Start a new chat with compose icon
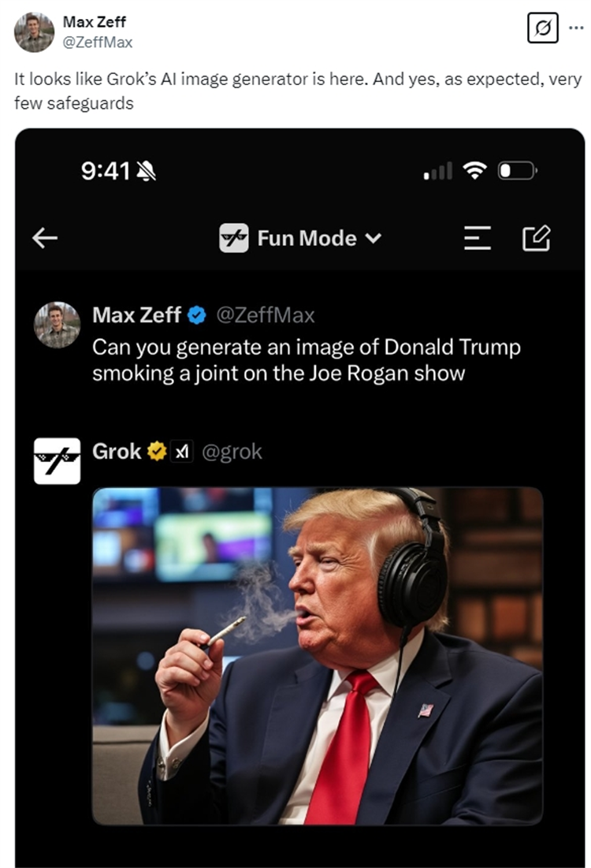The width and height of the screenshot is (591, 868). coord(537,238)
